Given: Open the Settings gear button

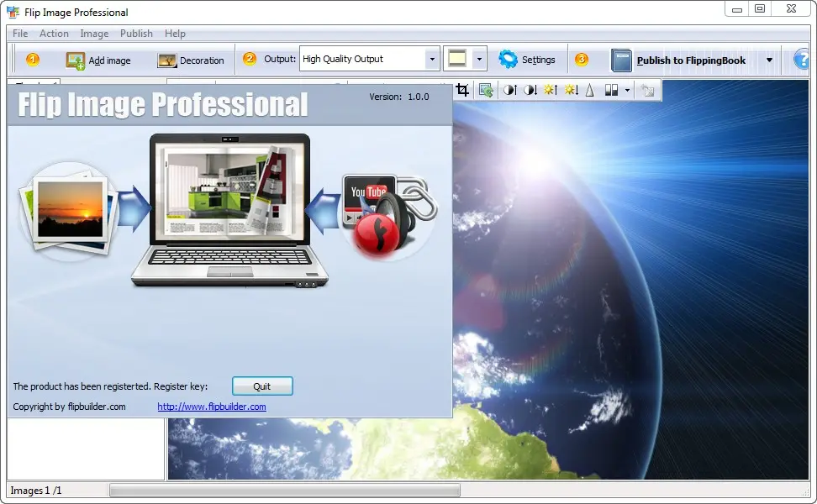Looking at the screenshot, I should (527, 60).
